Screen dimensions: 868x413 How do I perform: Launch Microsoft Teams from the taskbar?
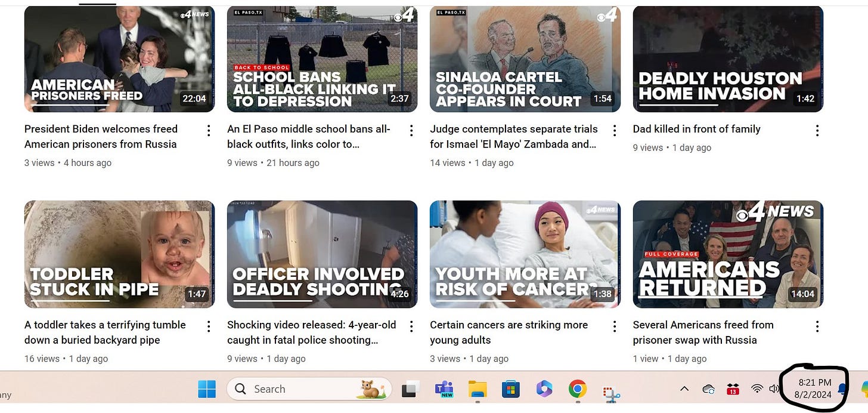coord(444,389)
